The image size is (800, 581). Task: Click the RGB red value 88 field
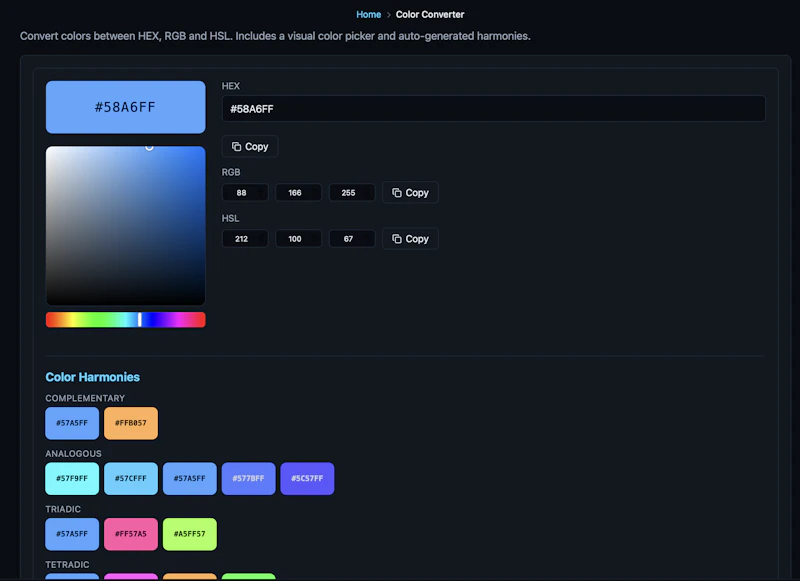coord(245,193)
